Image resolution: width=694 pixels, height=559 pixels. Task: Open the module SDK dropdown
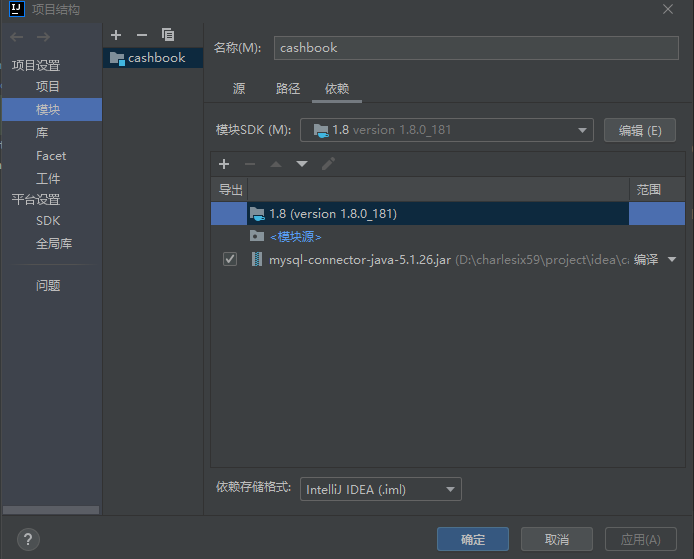coord(447,130)
